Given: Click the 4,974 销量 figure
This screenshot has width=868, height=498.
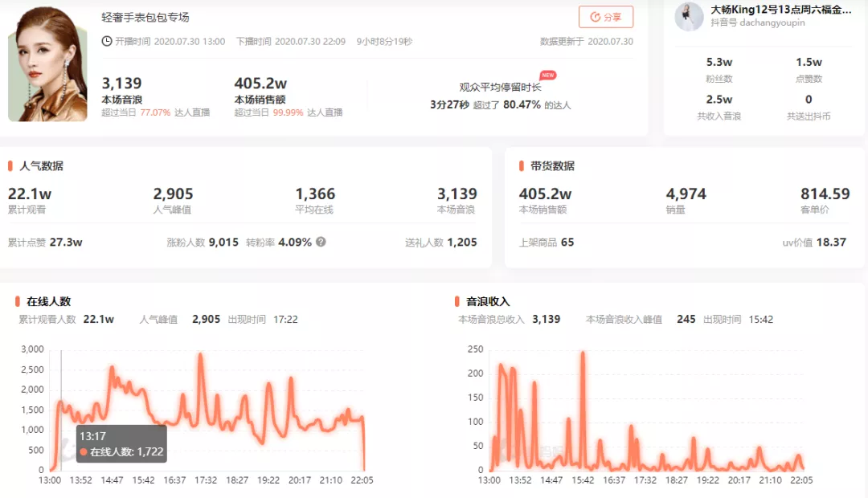Looking at the screenshot, I should (686, 194).
